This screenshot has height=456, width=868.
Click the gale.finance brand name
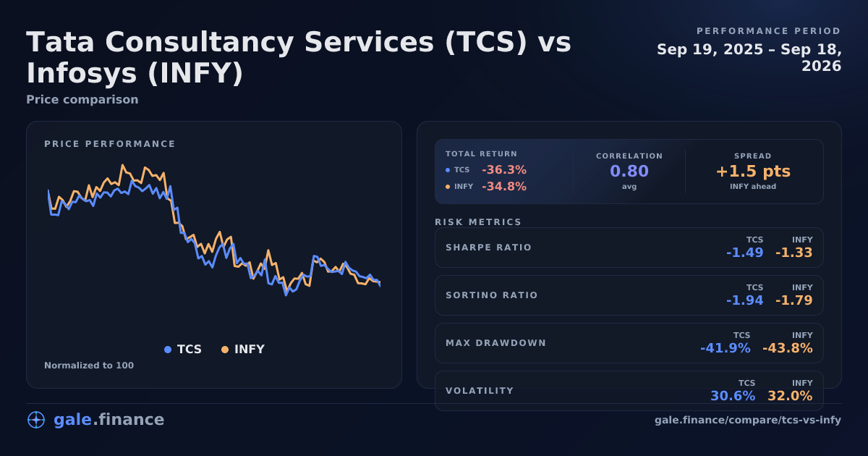109,420
